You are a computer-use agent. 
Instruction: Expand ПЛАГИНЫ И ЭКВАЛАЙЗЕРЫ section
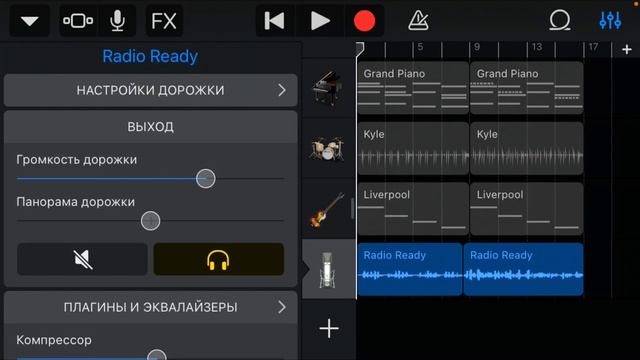point(151,307)
